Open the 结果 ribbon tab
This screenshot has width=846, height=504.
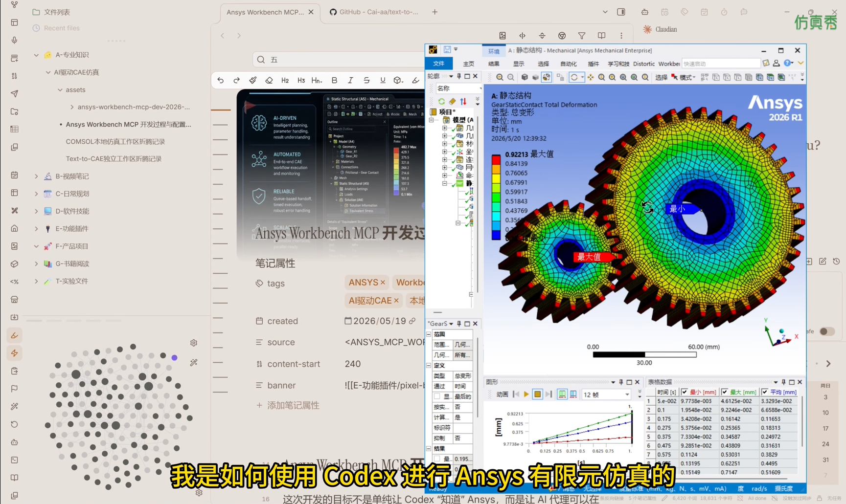494,64
